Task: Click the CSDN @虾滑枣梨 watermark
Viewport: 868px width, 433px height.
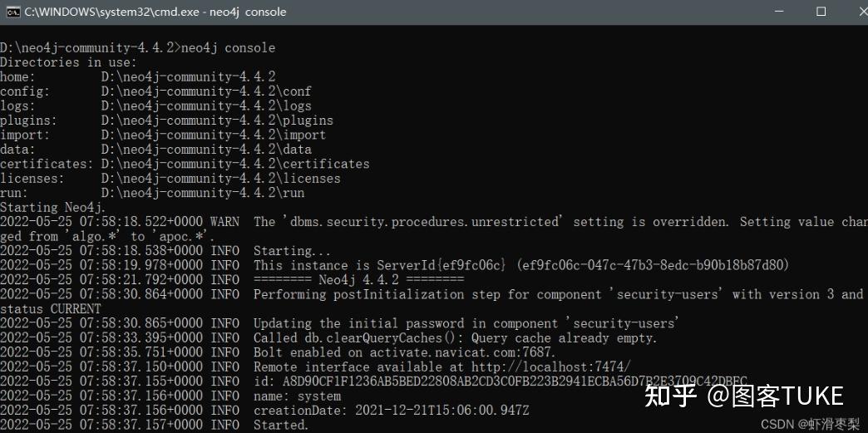Action: tap(811, 424)
